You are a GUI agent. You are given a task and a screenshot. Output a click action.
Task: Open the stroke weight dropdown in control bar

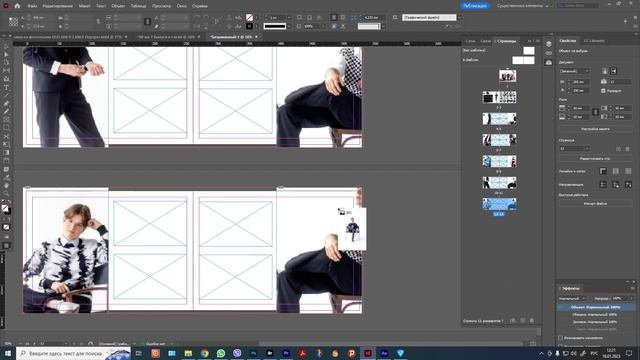[289, 18]
